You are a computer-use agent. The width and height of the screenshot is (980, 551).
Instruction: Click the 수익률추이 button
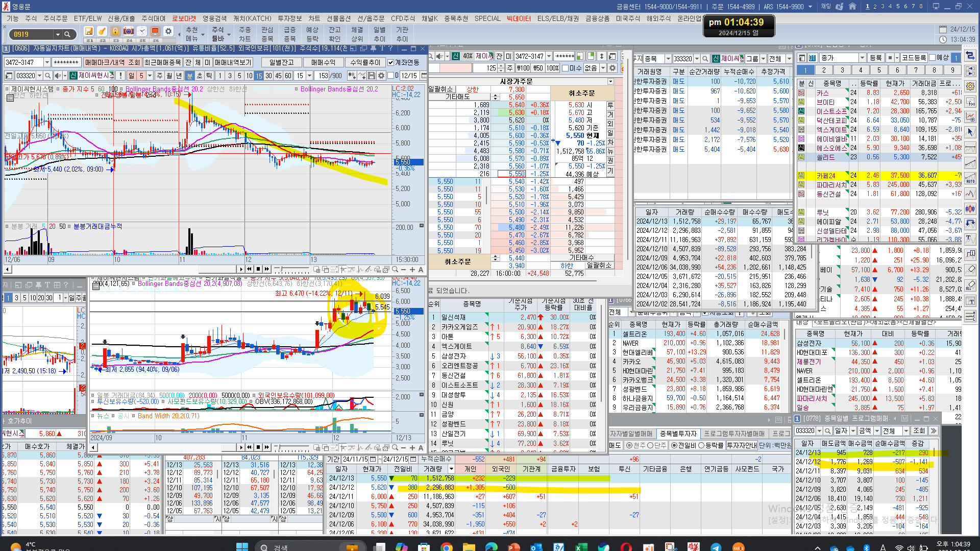[x=365, y=62]
